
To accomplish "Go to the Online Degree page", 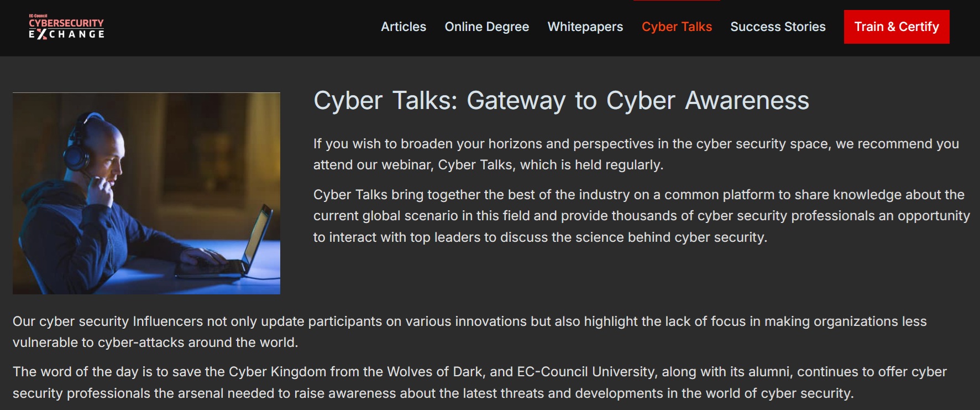I will coord(486,27).
